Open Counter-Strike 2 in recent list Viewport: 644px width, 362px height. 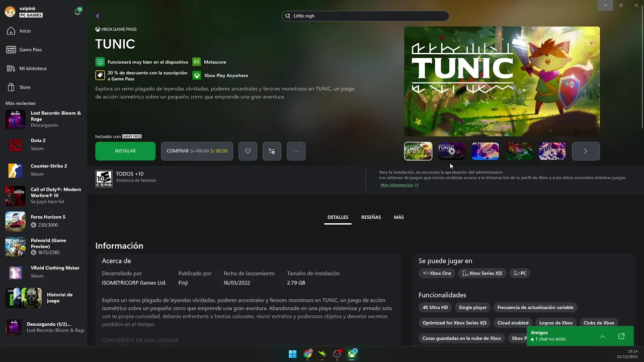tap(43, 170)
